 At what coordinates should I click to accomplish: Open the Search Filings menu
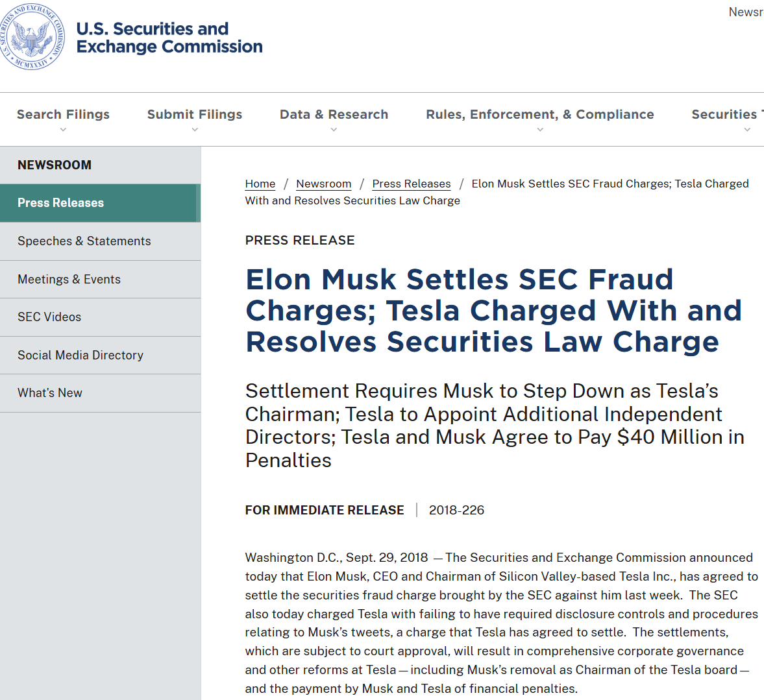point(64,114)
